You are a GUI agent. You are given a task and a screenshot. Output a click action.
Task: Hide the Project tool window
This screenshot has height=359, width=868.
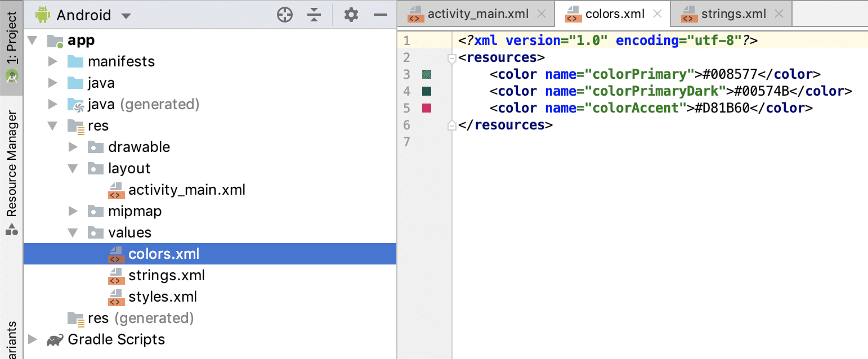pyautogui.click(x=382, y=14)
